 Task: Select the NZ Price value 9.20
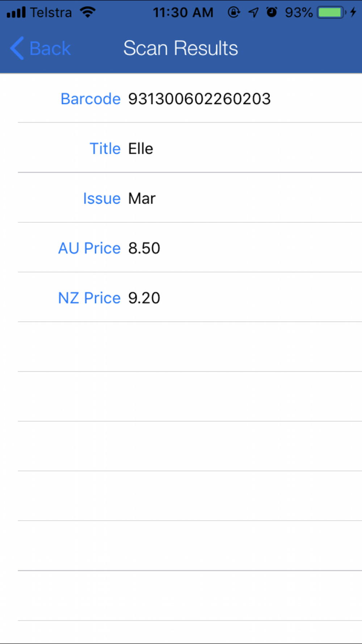[x=144, y=298]
